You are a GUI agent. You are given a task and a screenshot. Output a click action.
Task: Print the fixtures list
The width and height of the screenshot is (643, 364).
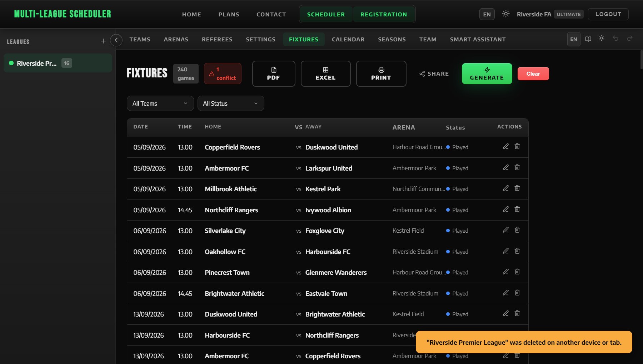point(381,74)
